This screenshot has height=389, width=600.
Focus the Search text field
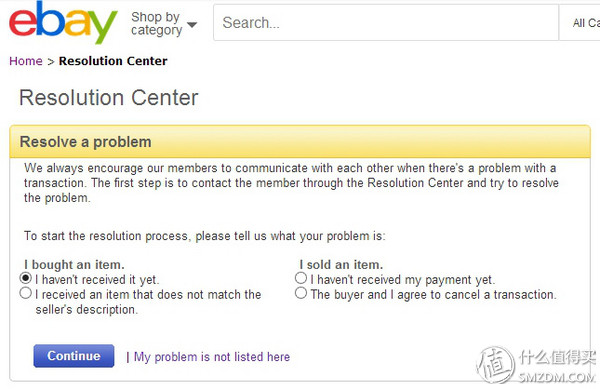coord(386,23)
